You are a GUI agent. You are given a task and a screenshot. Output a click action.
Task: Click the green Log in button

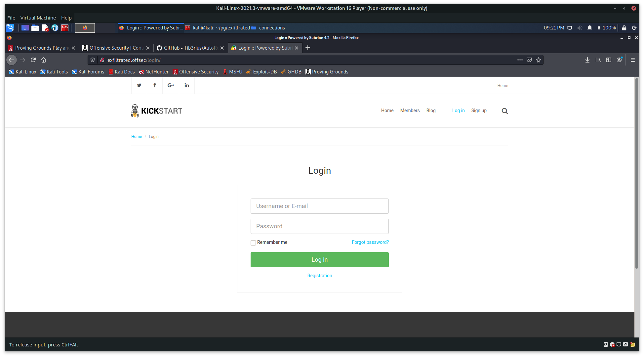pyautogui.click(x=319, y=260)
